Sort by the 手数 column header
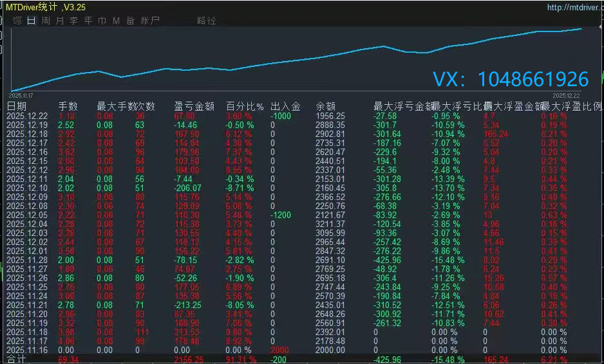This screenshot has width=604, height=364. [68, 106]
